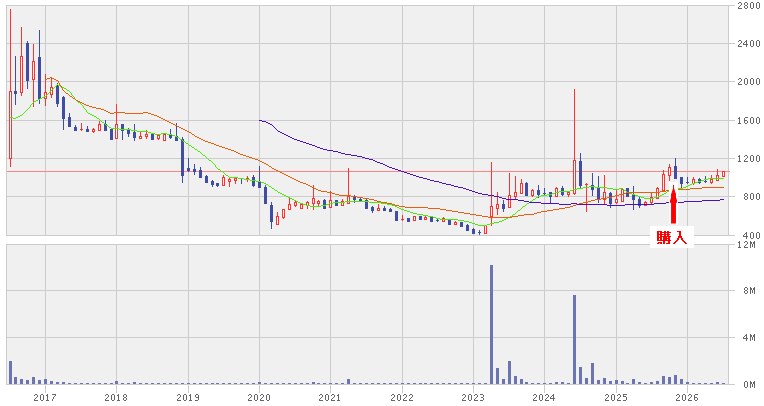
Task: Click the red upward arrow marker above 購入
Action: 674,205
